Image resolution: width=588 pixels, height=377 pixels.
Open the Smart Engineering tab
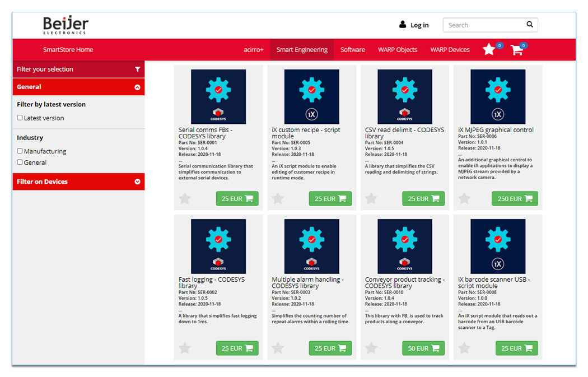(x=302, y=50)
